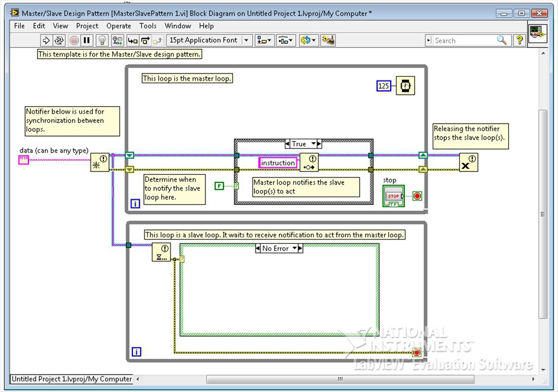Click the vertical scrollbar thumb
The width and height of the screenshot is (558, 392).
point(543,214)
